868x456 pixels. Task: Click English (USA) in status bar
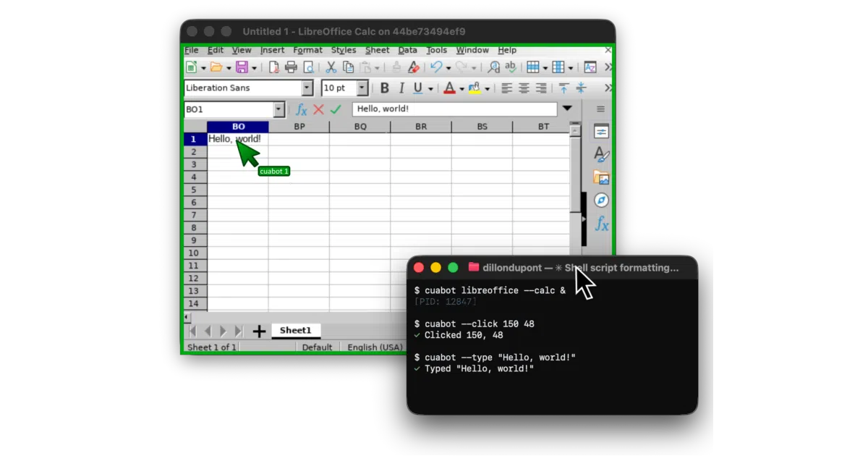point(375,347)
